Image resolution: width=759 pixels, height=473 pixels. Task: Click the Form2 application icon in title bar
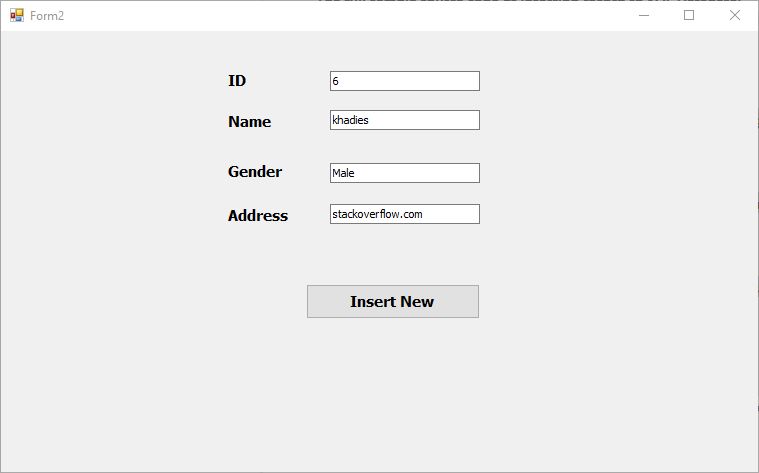pos(17,15)
